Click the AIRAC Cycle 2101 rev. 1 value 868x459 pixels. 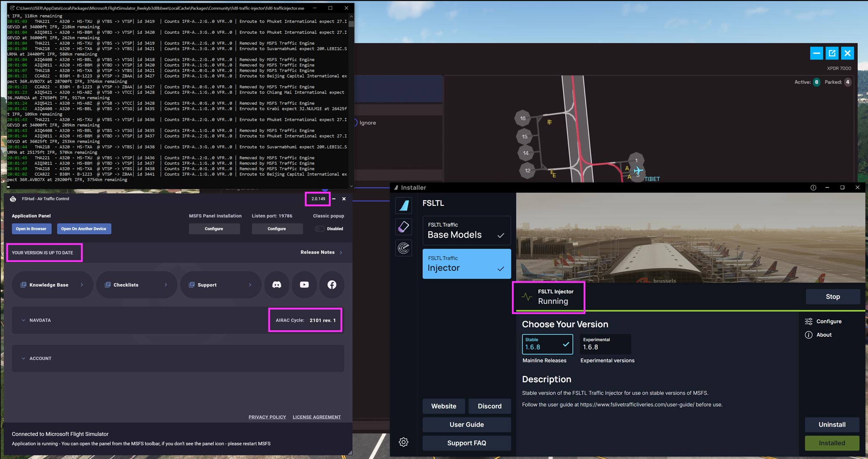(323, 320)
